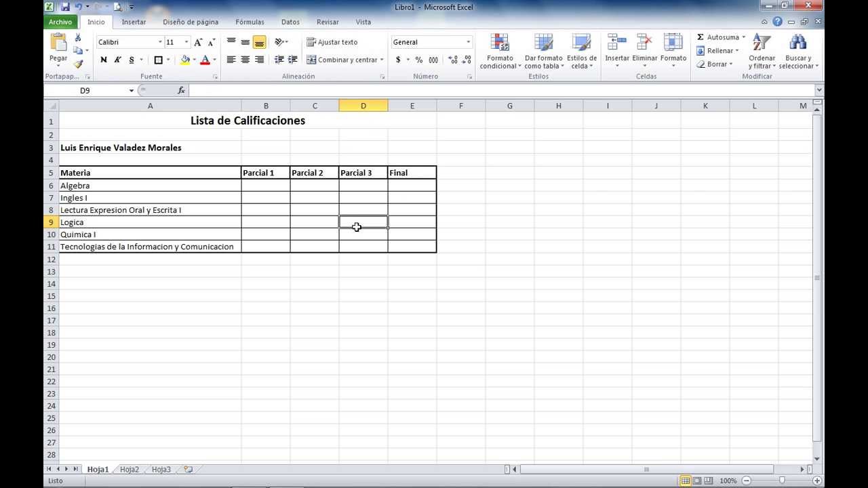
Task: Click the zoom out minus button
Action: tap(746, 481)
